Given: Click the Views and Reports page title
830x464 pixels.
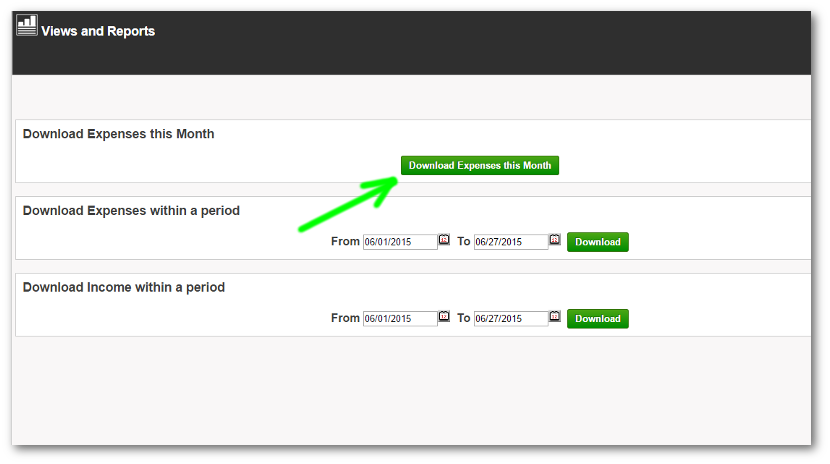Looking at the screenshot, I should pos(98,31).
